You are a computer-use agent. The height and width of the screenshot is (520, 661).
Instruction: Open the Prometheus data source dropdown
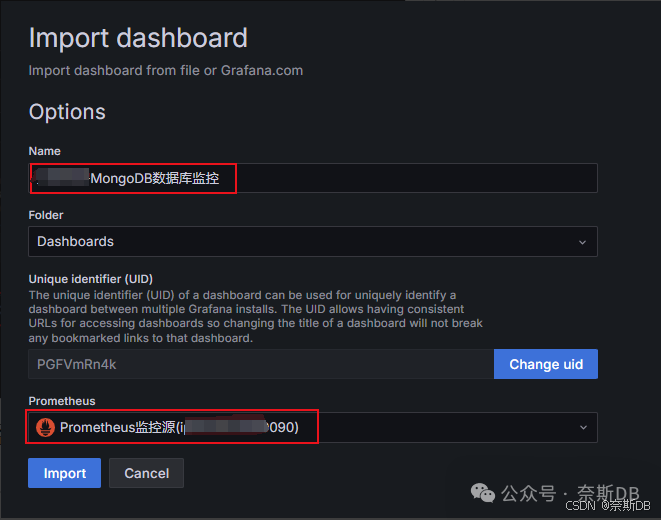pos(313,427)
